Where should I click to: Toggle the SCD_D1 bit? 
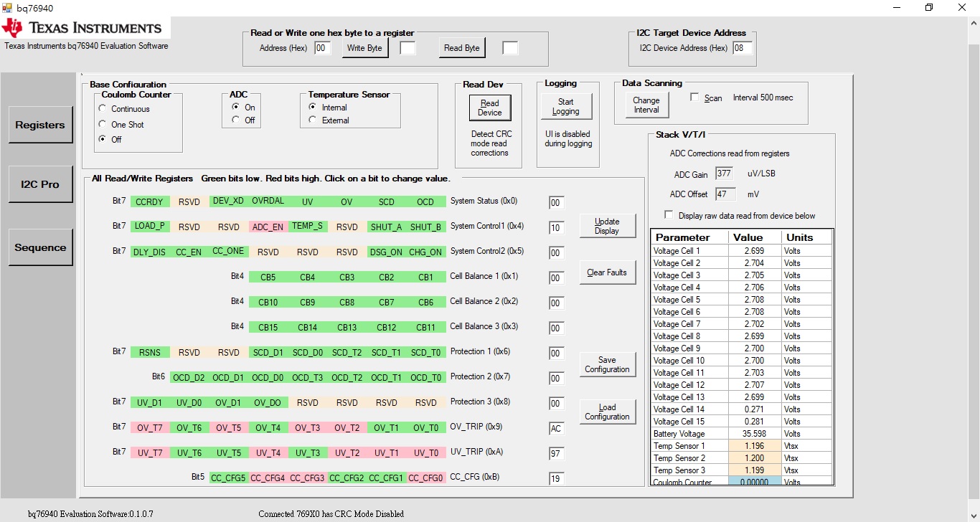268,352
